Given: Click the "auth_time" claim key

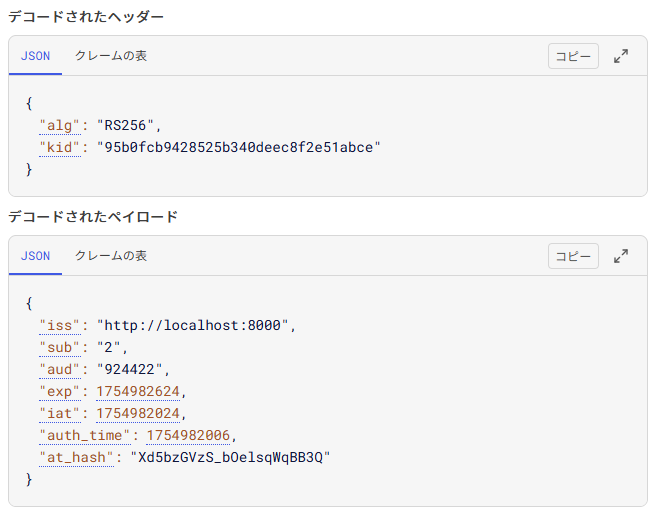Looking at the screenshot, I should coord(85,436).
